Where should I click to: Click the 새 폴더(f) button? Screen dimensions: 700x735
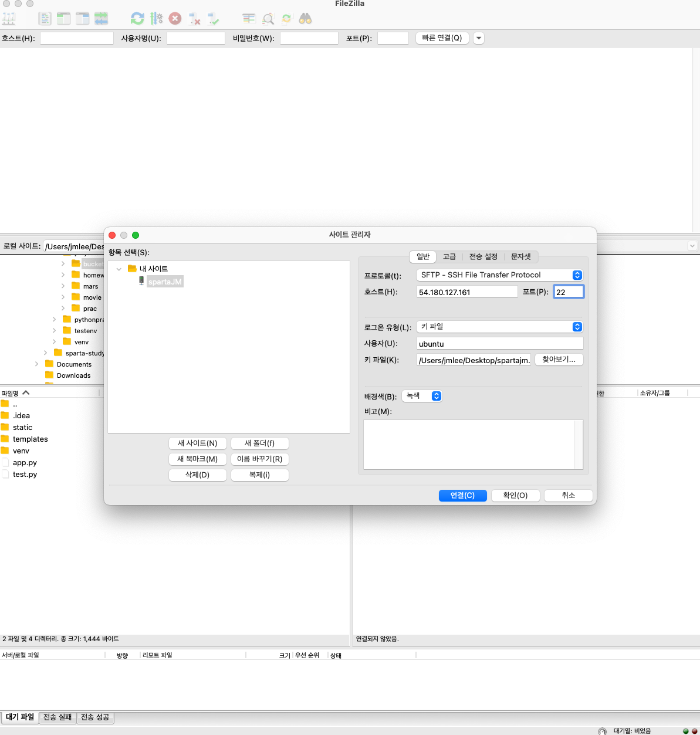coord(260,443)
